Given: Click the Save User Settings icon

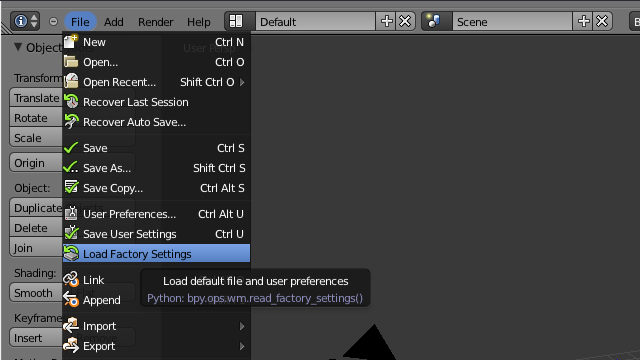Looking at the screenshot, I should pos(71,233).
